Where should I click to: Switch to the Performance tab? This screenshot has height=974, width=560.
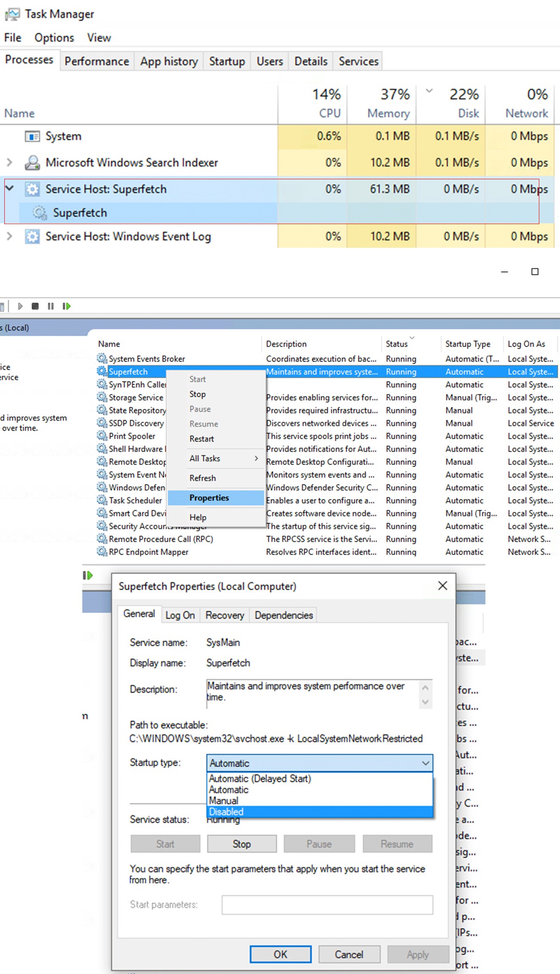tap(97, 61)
